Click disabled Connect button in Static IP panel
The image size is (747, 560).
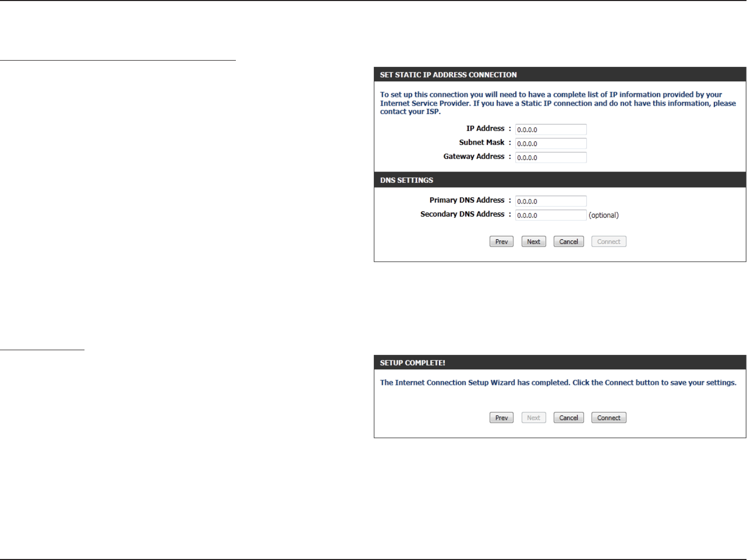(609, 242)
